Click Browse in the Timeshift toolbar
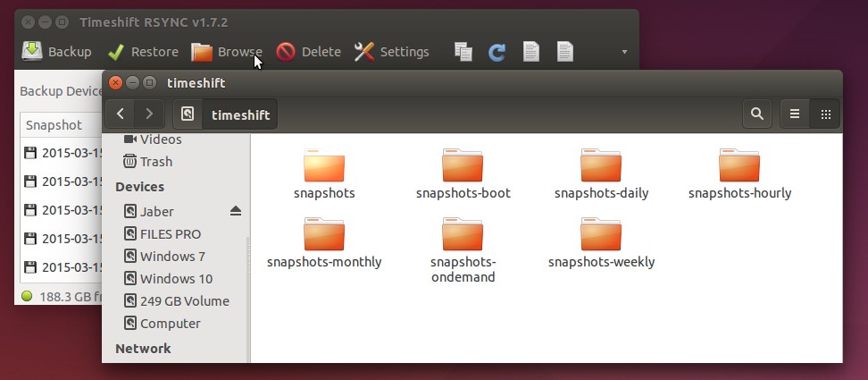 point(227,52)
